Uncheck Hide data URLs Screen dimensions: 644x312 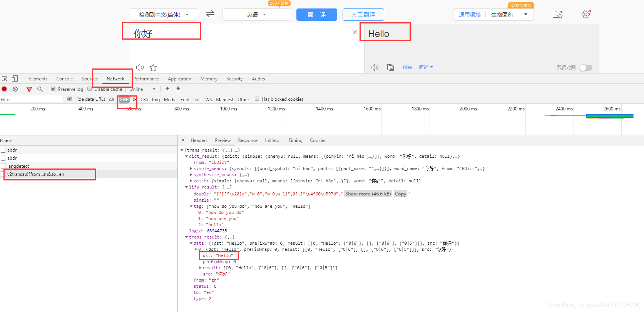[x=69, y=99]
